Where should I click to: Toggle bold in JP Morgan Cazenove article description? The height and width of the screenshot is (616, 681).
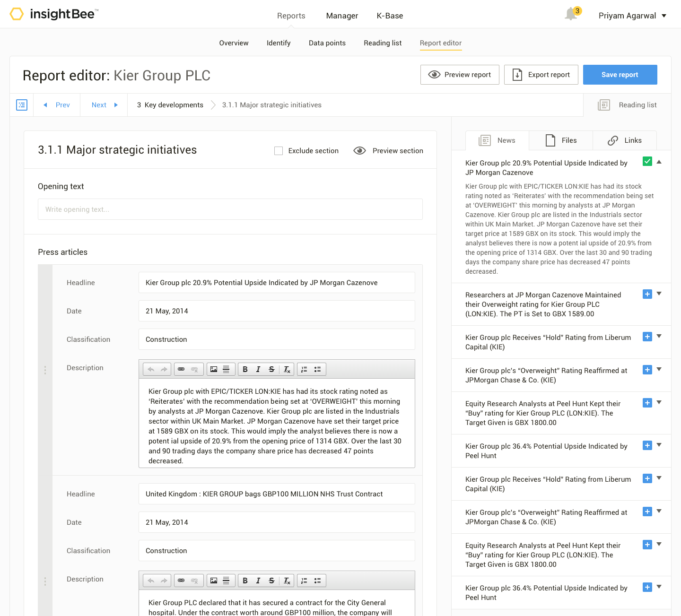[x=245, y=369]
